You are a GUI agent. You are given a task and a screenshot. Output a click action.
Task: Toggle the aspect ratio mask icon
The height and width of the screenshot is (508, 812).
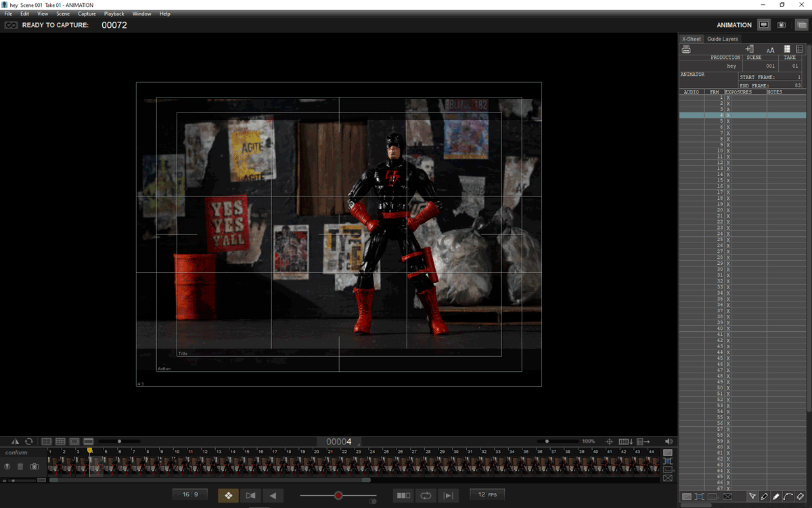click(88, 441)
